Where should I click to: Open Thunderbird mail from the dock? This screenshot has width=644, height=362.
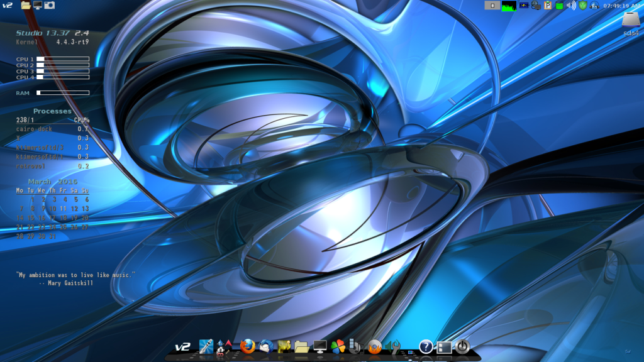[x=265, y=346]
